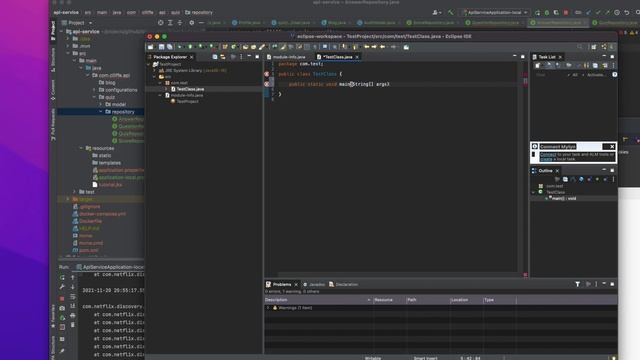The height and width of the screenshot is (360, 640).
Task: Switch to the module-info.java editor tab
Action: tap(286, 57)
